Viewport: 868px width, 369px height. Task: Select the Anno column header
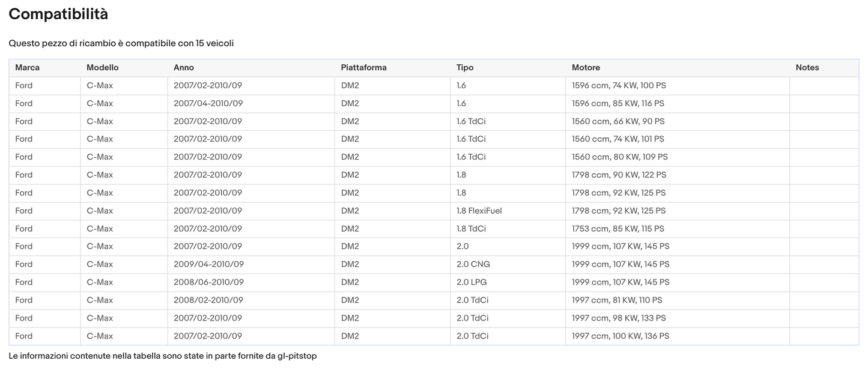(184, 68)
